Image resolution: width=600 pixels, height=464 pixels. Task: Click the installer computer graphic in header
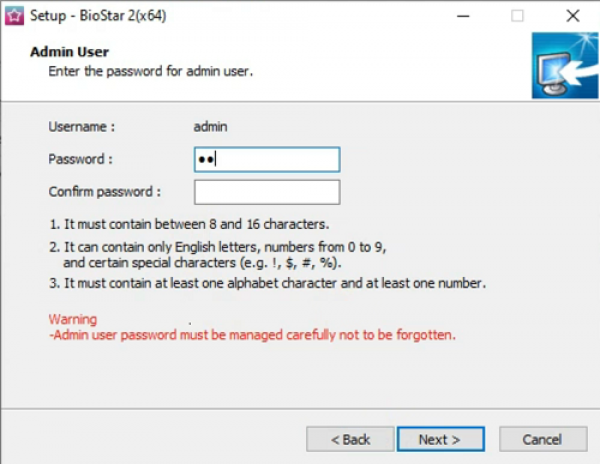(x=564, y=65)
